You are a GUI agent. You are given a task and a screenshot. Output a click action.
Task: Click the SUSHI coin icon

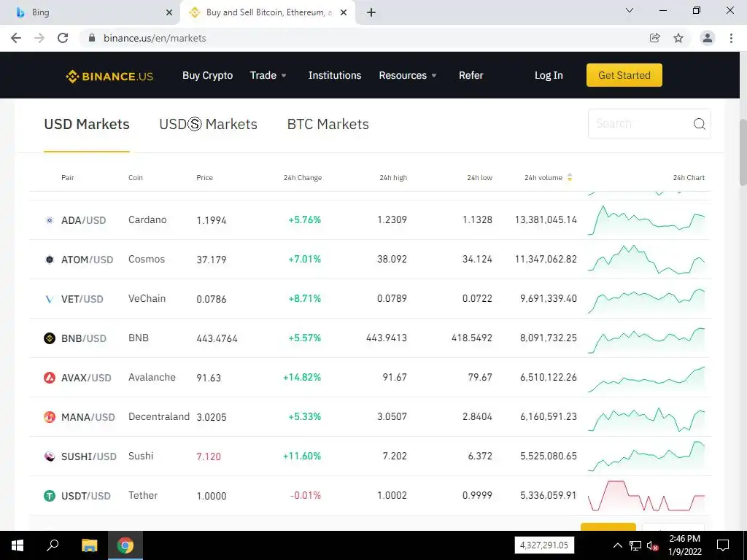[x=50, y=456]
